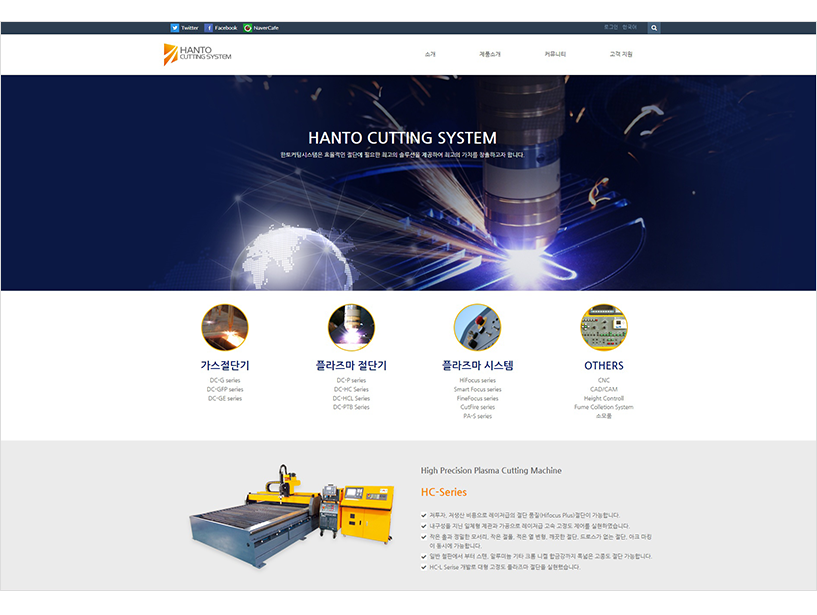Viewport: 817px width, 615px height.
Task: Open DC-HCL Series link
Action: tap(351, 398)
